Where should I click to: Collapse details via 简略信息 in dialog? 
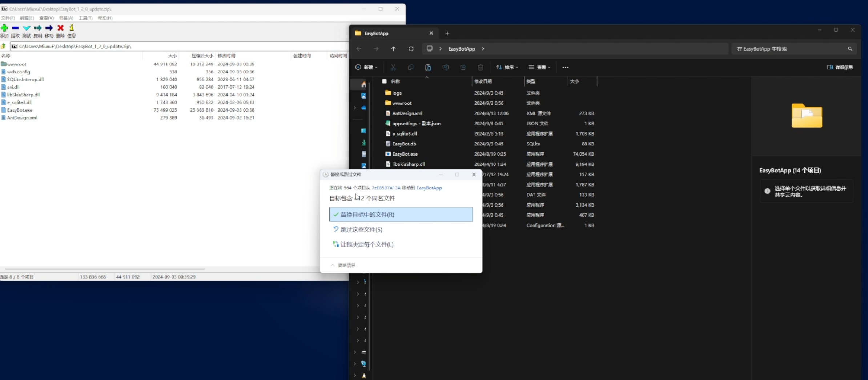tap(343, 265)
